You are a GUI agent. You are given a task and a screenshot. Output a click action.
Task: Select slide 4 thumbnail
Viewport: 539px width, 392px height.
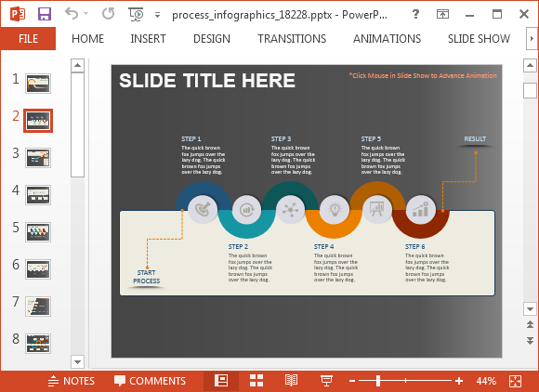tap(38, 195)
